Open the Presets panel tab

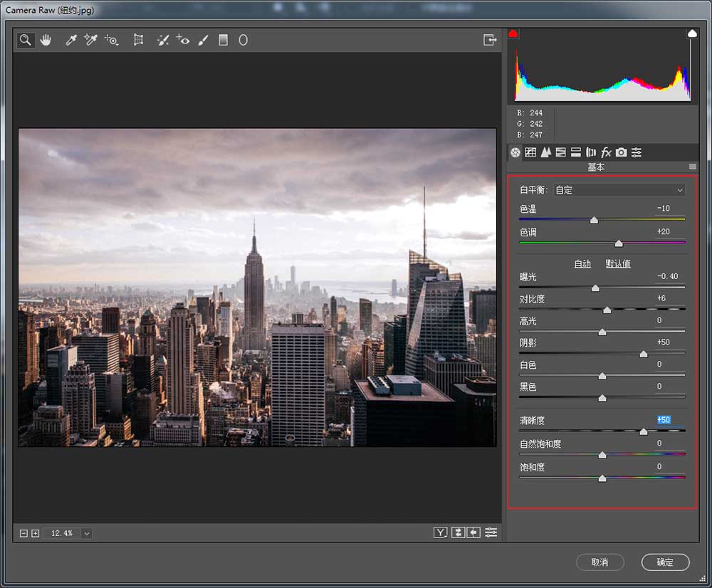[637, 152]
